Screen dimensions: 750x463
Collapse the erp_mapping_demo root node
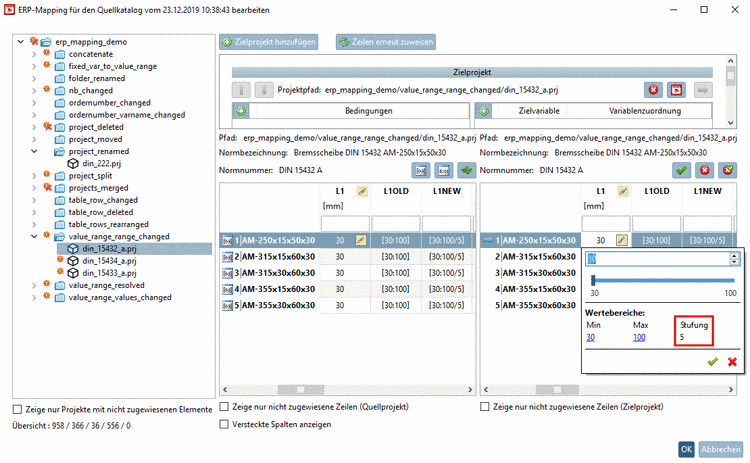(x=21, y=42)
